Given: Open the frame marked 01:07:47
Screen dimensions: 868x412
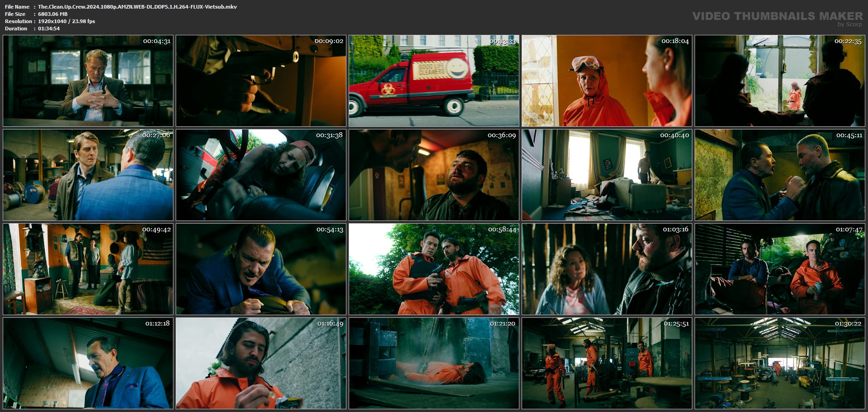Looking at the screenshot, I should [x=780, y=269].
